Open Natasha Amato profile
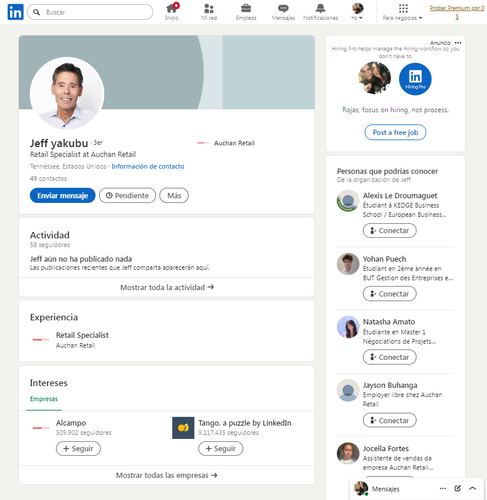487x500 pixels. 389,322
